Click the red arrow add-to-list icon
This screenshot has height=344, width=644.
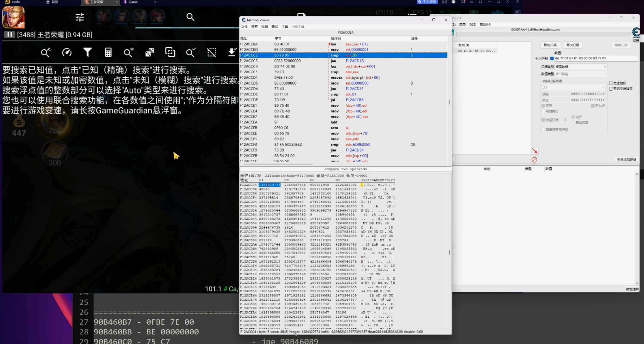click(x=535, y=151)
